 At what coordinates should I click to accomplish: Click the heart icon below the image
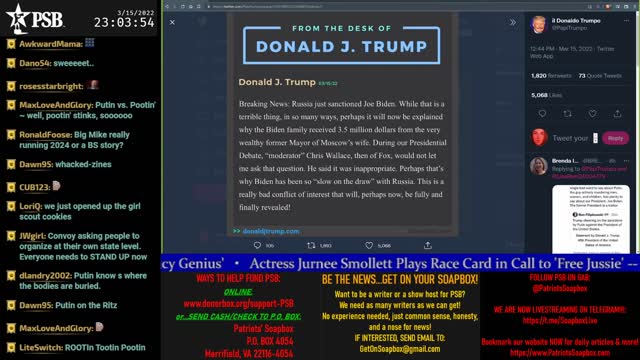(x=369, y=245)
